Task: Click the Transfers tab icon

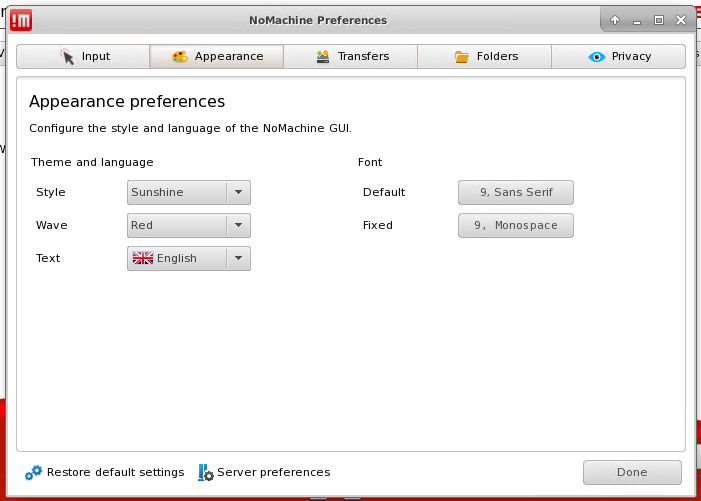Action: [x=323, y=57]
